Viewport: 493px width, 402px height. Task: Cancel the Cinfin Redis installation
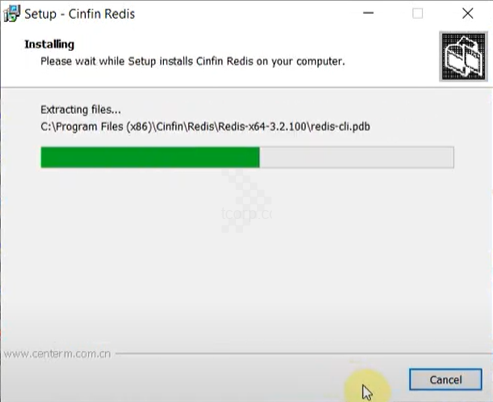click(445, 379)
